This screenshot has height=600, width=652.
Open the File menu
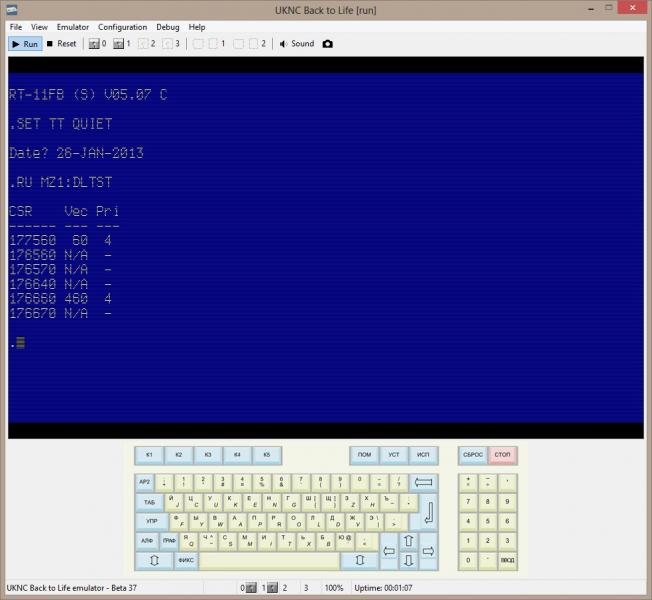pos(14,27)
